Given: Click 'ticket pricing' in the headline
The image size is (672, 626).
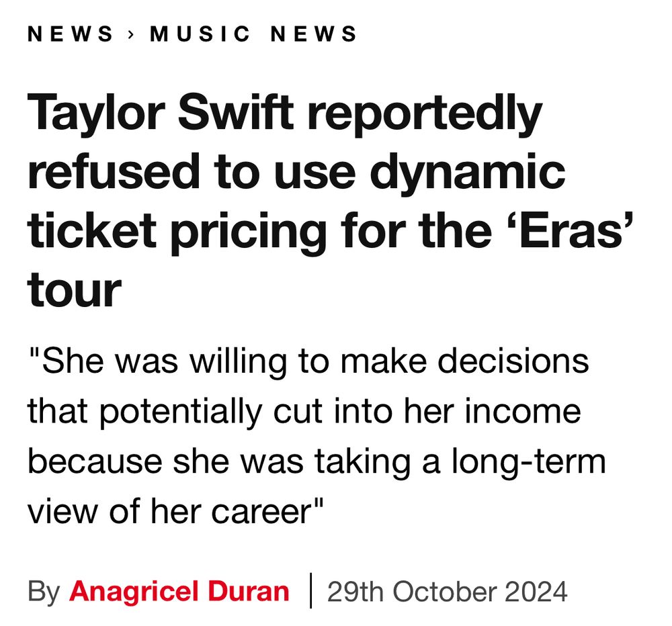Looking at the screenshot, I should 177,231.
